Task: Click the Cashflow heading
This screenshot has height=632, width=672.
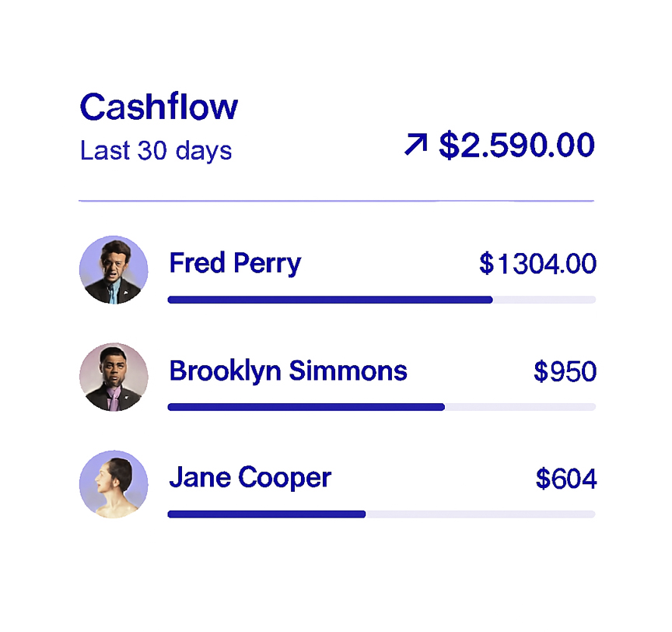Action: tap(159, 107)
